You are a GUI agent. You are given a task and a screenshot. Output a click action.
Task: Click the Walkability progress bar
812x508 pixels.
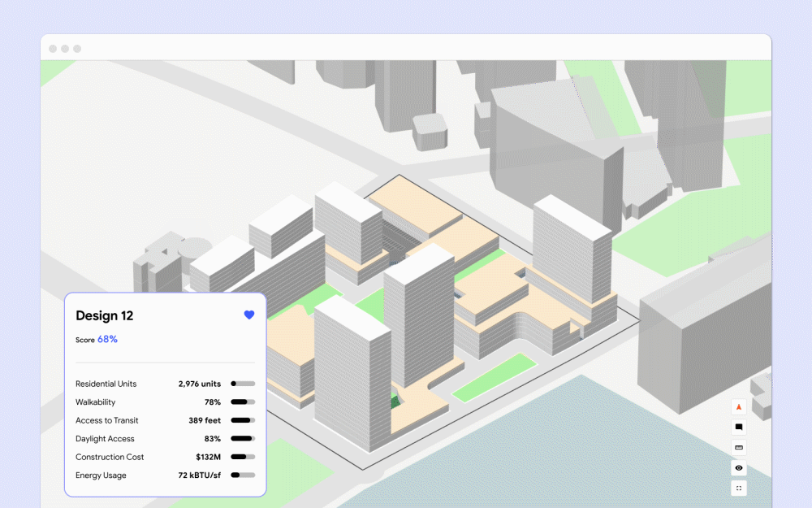click(x=243, y=402)
